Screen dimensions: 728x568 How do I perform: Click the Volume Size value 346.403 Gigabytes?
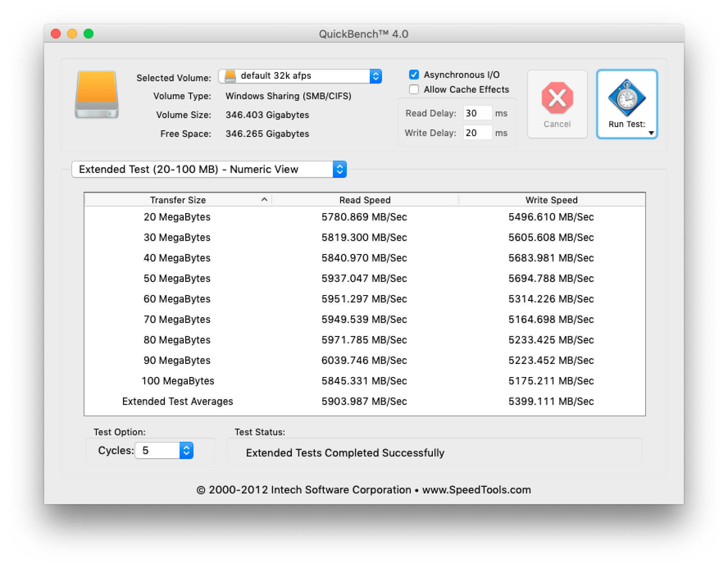point(267,115)
